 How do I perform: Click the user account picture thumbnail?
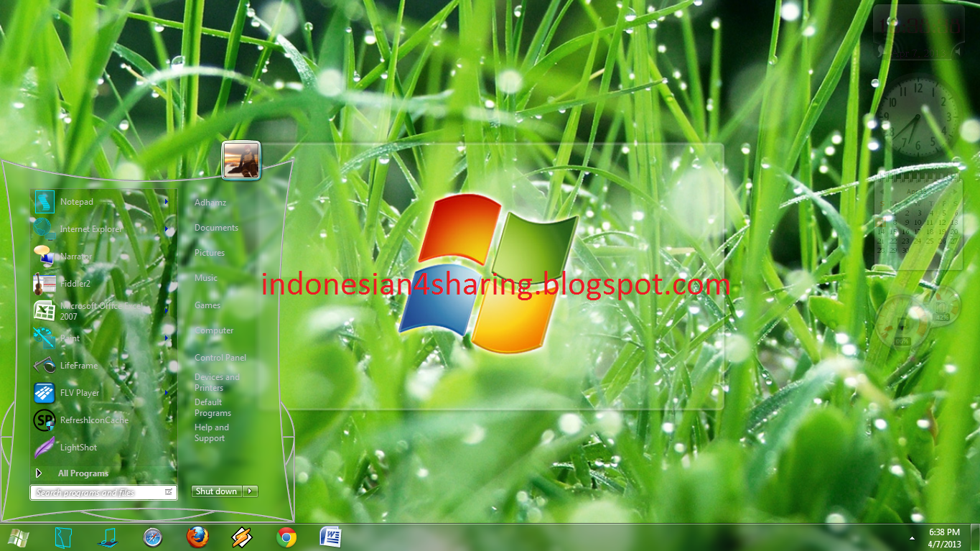point(241,159)
